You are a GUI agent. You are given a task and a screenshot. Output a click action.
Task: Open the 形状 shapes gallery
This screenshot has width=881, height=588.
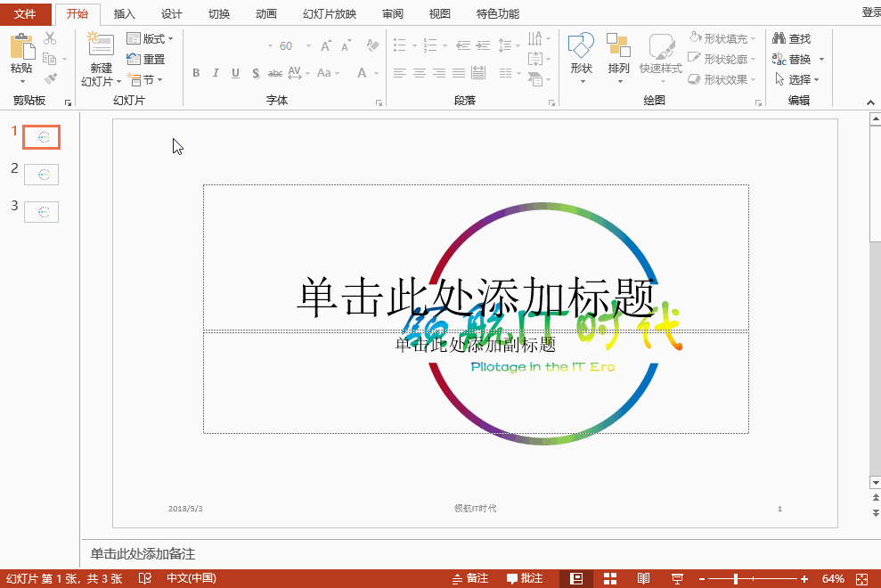tap(581, 58)
